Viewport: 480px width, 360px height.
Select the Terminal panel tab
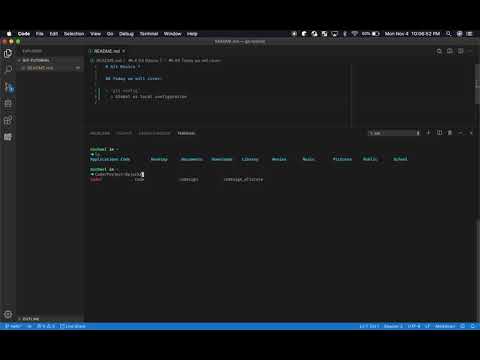[x=186, y=133]
